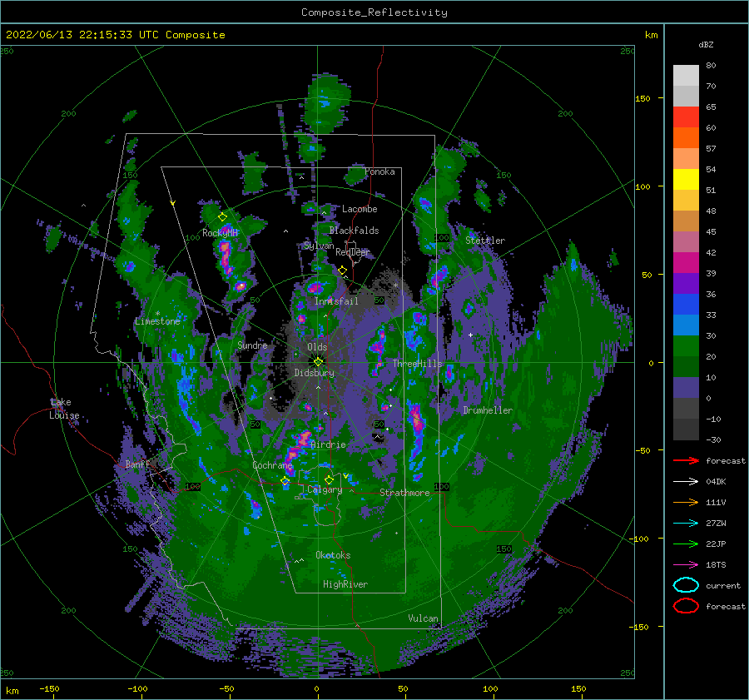Click the Banff label
749x700 pixels.
point(137,464)
